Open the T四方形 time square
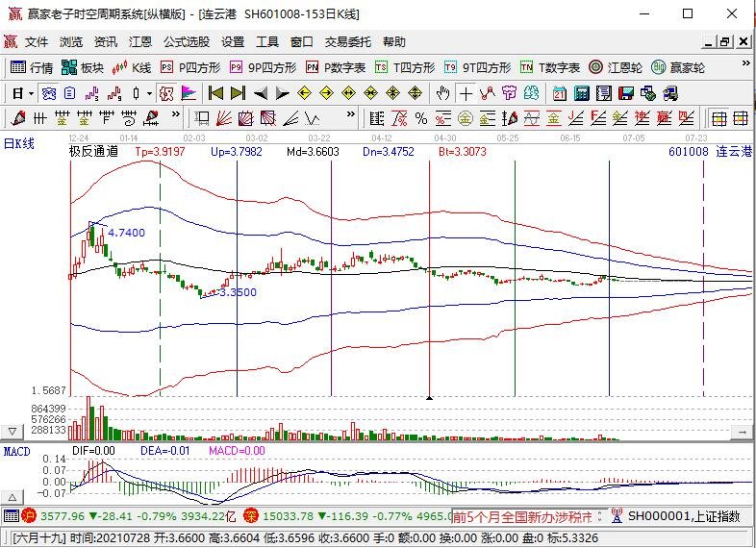Screen dimensions: 756x548 (405, 67)
